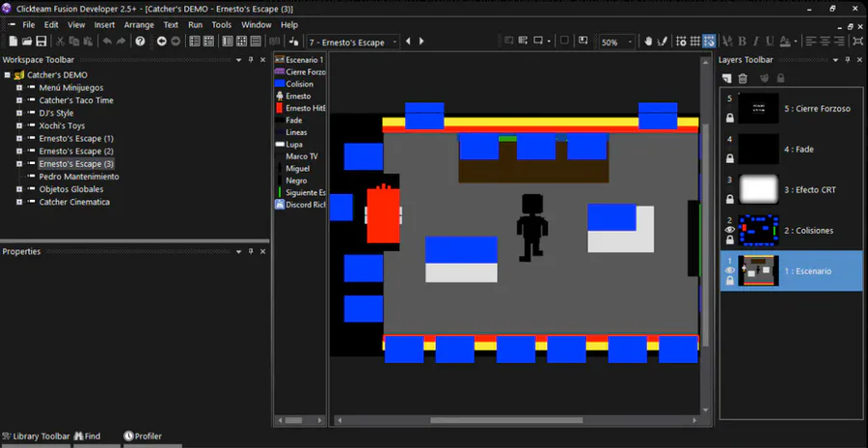
Task: Open the Tools menu
Action: click(x=222, y=25)
